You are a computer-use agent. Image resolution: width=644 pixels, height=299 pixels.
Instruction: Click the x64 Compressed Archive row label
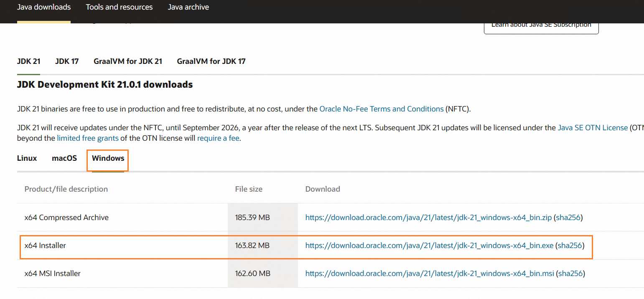[66, 218]
